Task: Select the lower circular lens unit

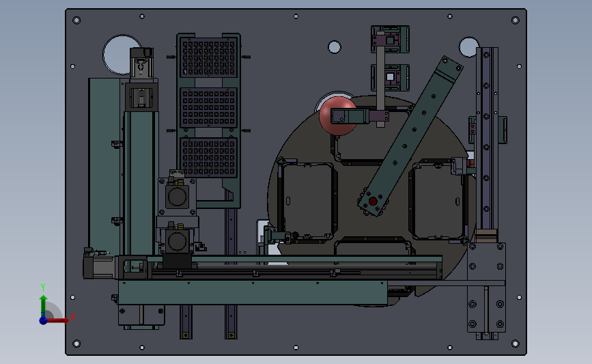Action: click(x=177, y=241)
